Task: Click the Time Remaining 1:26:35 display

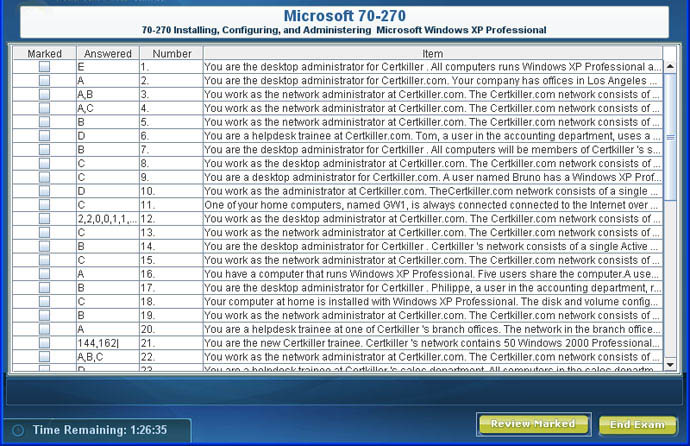Action: tap(100, 430)
